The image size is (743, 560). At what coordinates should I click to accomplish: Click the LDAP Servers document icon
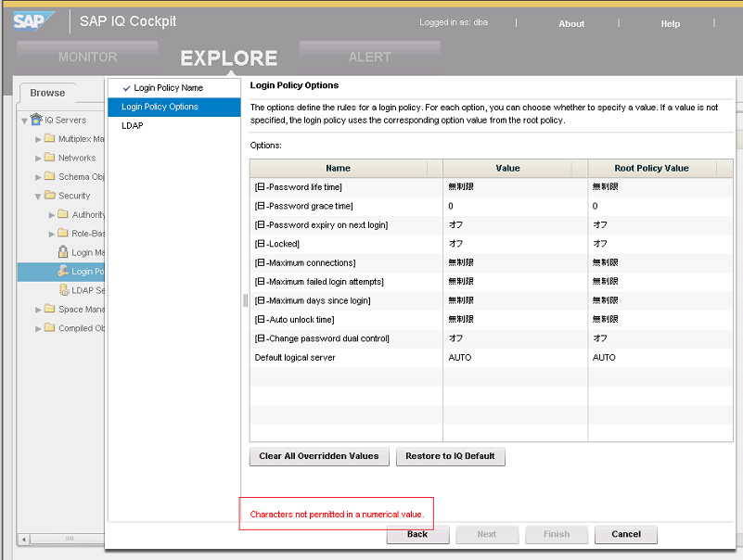64,289
